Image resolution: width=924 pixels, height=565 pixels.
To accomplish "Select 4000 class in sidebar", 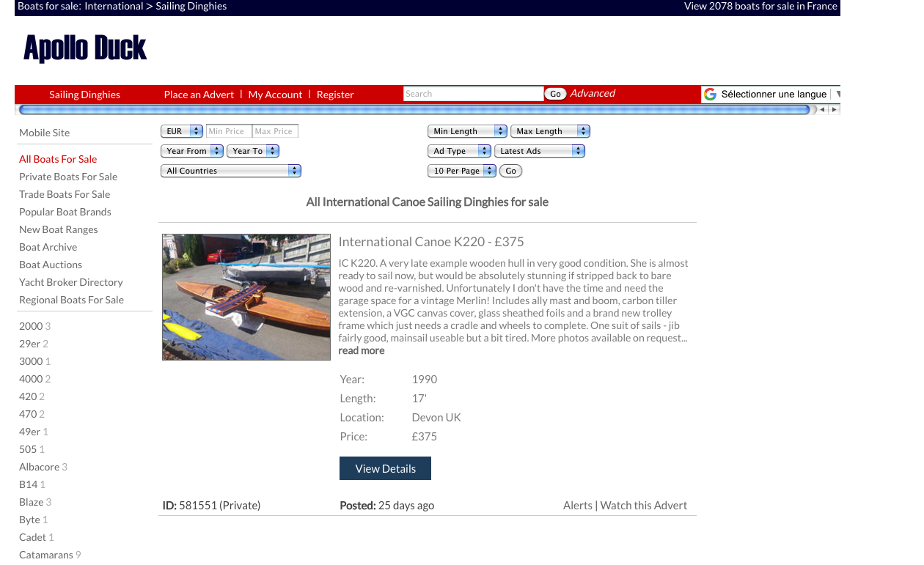I will 31,379.
